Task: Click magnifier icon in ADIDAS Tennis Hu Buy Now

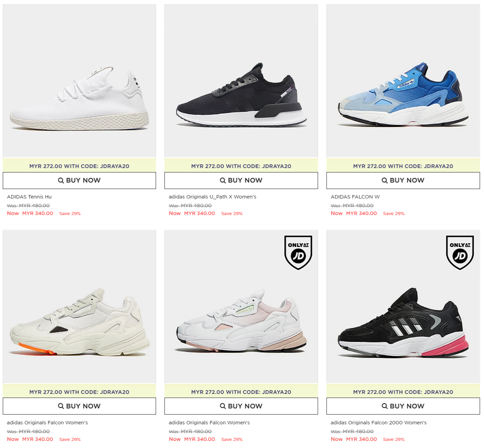Action: 61,181
